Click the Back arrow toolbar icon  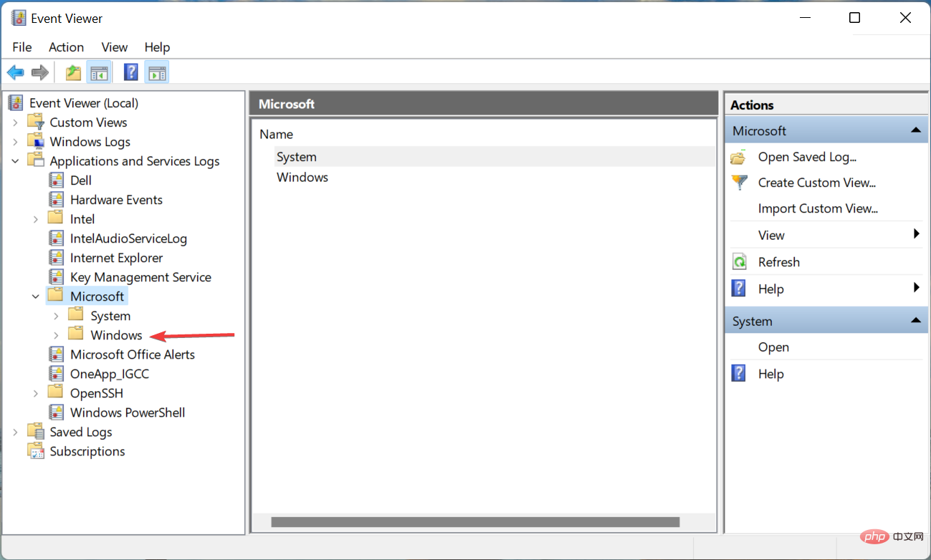[x=16, y=72]
